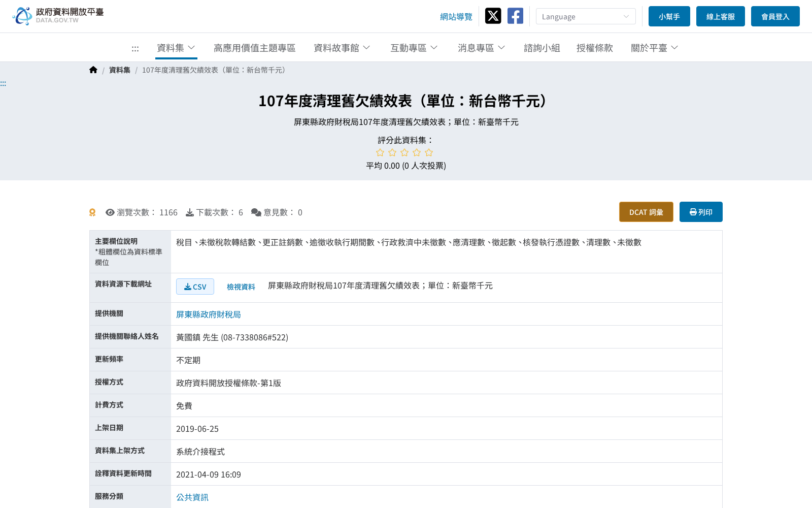Rate the dataset four stars

[x=417, y=152]
